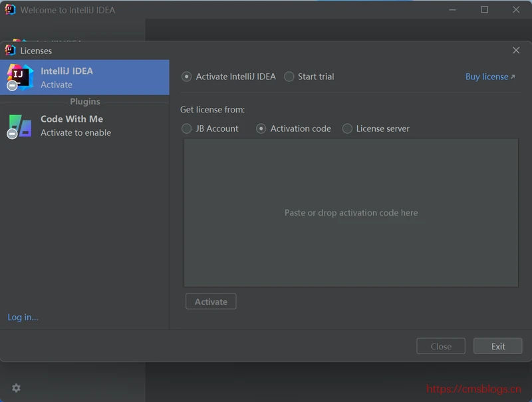Click the Licenses dialog title bar icon
The width and height of the screenshot is (532, 402).
(x=10, y=51)
